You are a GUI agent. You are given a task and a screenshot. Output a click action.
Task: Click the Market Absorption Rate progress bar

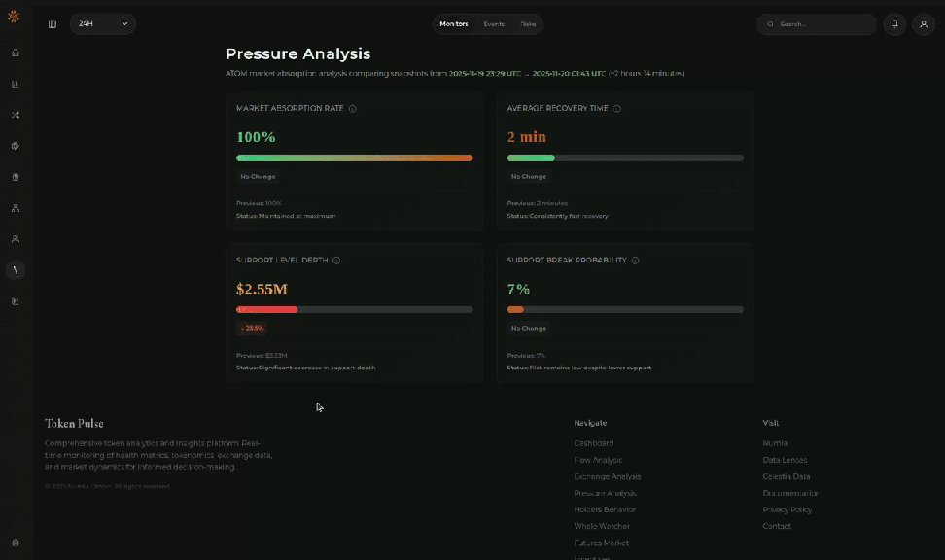click(354, 157)
